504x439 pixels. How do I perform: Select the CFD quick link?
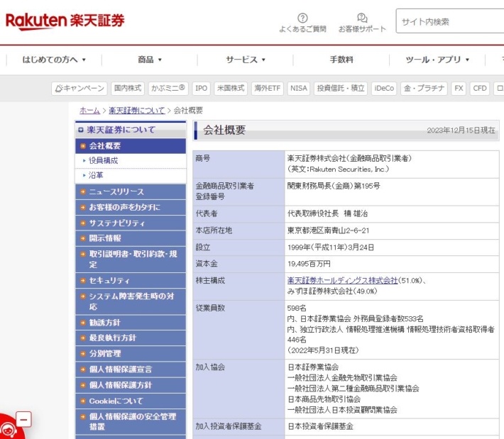pos(480,89)
